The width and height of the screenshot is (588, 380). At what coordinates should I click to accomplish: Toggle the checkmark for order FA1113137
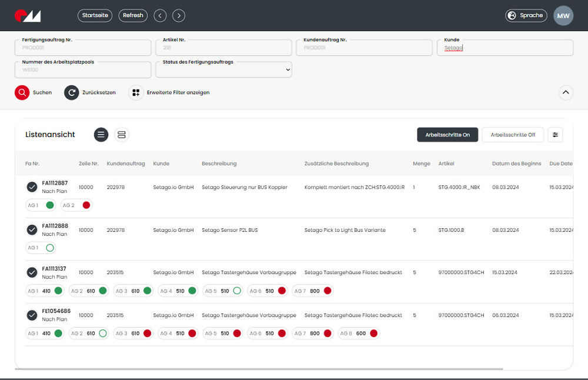(32, 272)
